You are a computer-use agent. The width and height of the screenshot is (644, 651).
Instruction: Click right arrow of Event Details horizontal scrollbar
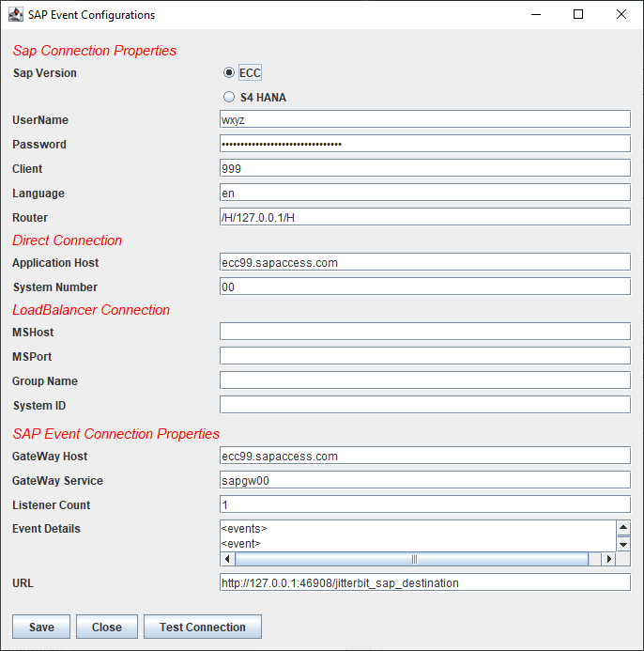pos(608,559)
